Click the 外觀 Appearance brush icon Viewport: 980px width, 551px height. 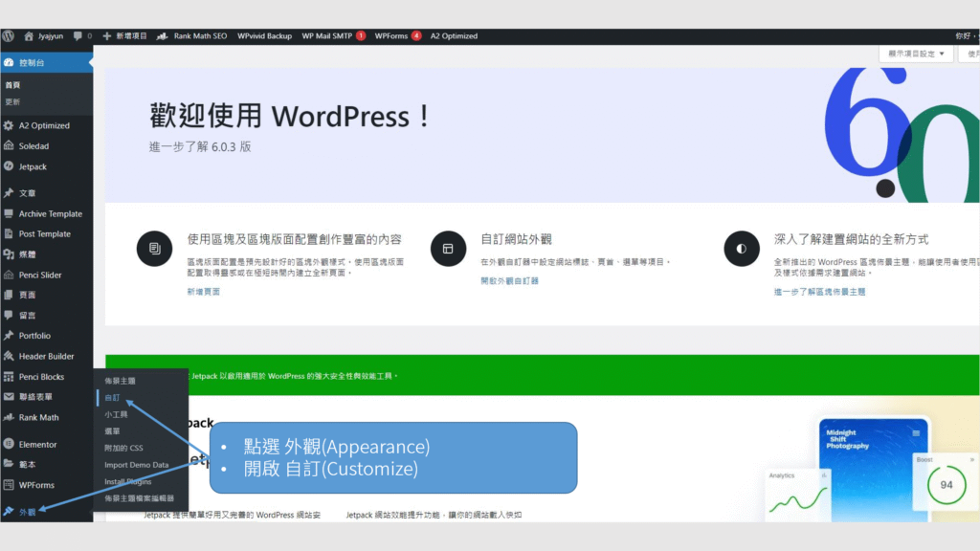click(9, 512)
